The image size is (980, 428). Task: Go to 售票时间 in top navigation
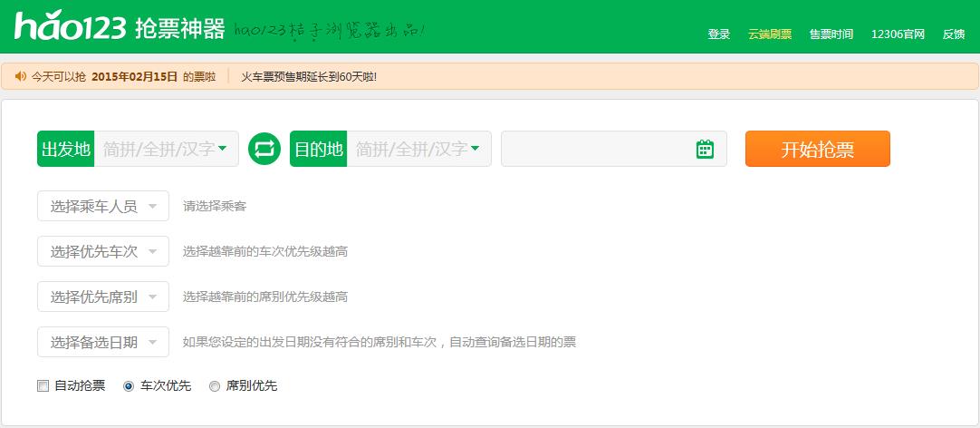(x=831, y=34)
